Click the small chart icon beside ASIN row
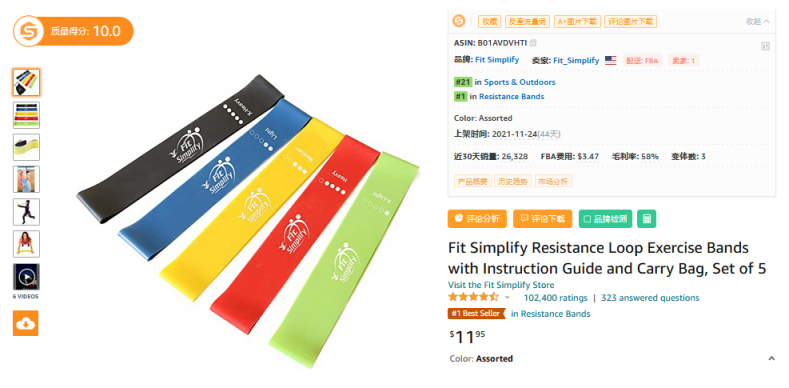Image resolution: width=789 pixels, height=388 pixels. click(x=765, y=46)
